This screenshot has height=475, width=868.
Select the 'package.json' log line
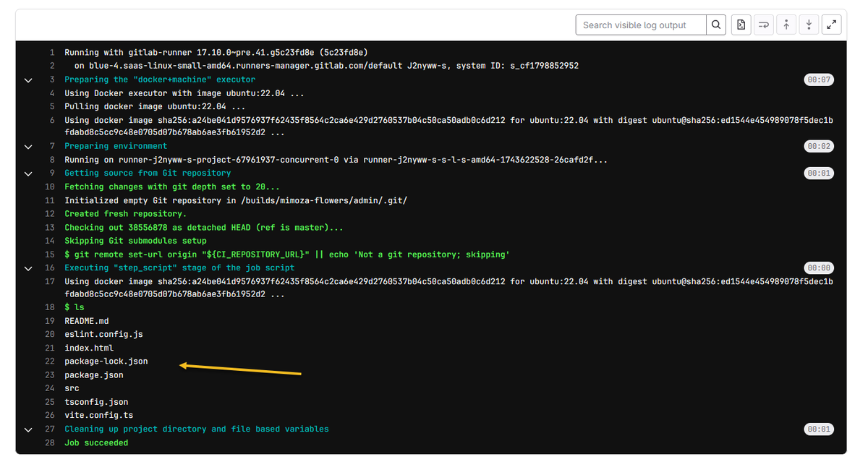coord(94,375)
